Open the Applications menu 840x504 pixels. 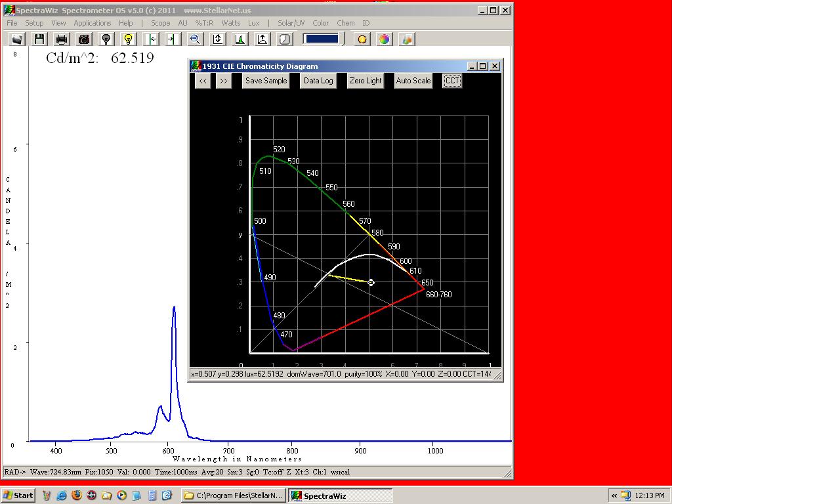[x=92, y=22]
